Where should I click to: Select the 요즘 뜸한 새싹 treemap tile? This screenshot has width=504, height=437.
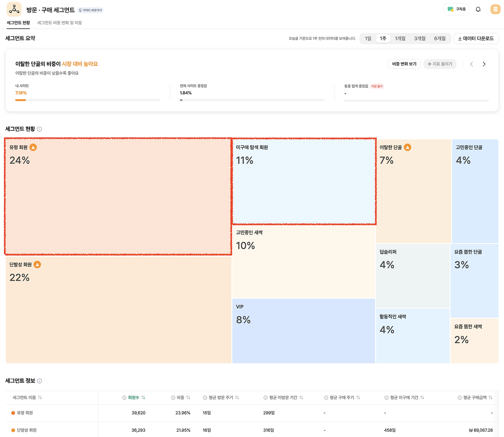coord(474,341)
